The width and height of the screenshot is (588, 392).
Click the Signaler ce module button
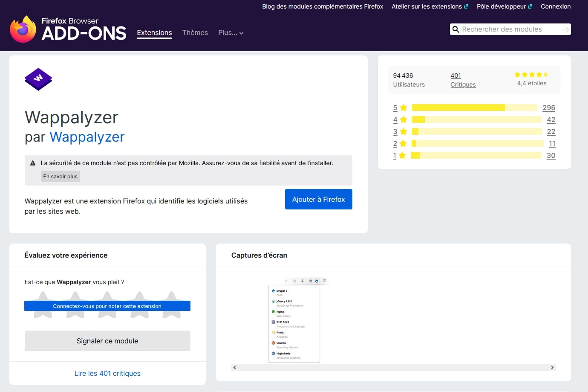(107, 341)
